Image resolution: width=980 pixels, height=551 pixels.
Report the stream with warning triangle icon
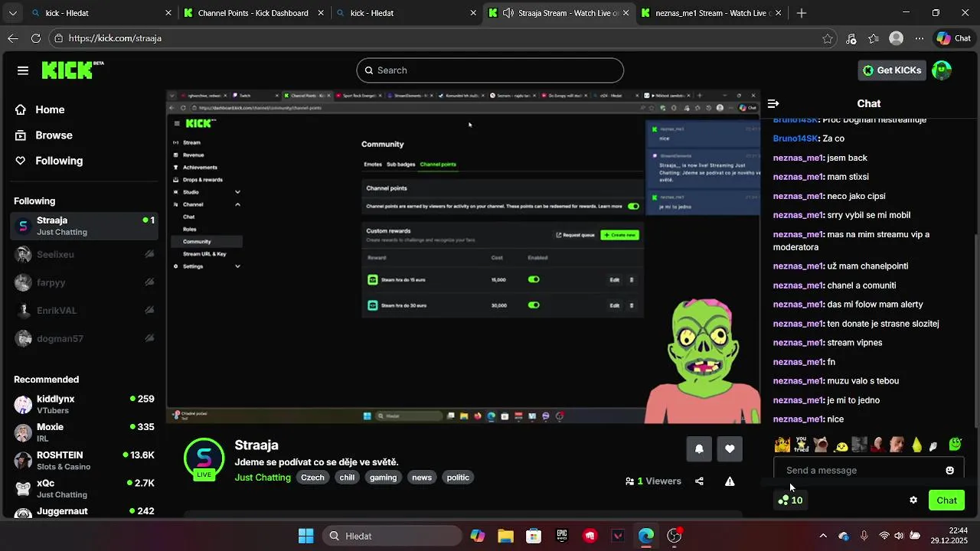(730, 481)
